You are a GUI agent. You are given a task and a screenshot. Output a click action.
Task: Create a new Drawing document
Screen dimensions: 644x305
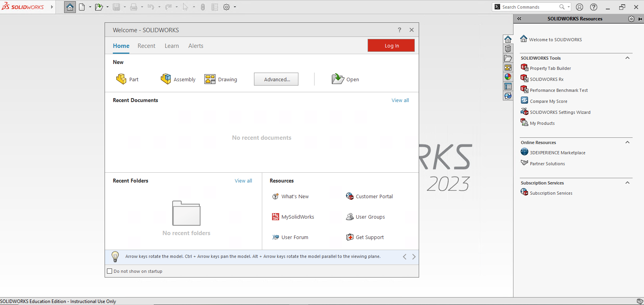(x=221, y=79)
